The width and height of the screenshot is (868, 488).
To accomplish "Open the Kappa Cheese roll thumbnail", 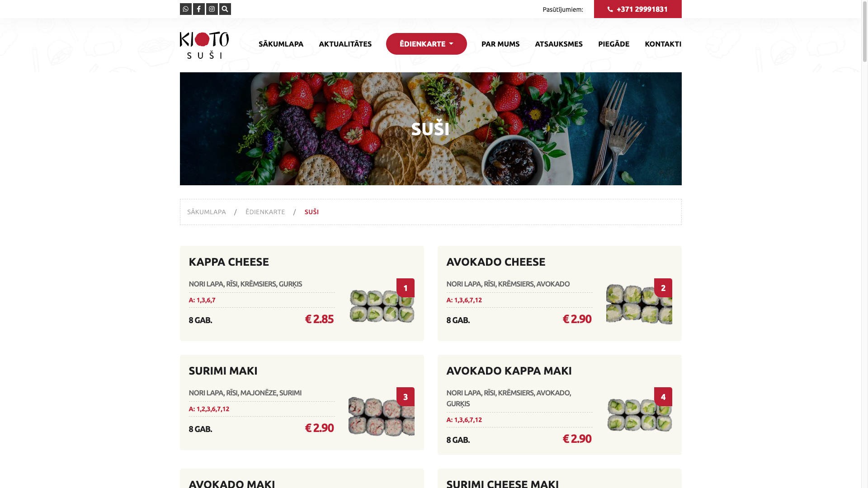I will [382, 305].
